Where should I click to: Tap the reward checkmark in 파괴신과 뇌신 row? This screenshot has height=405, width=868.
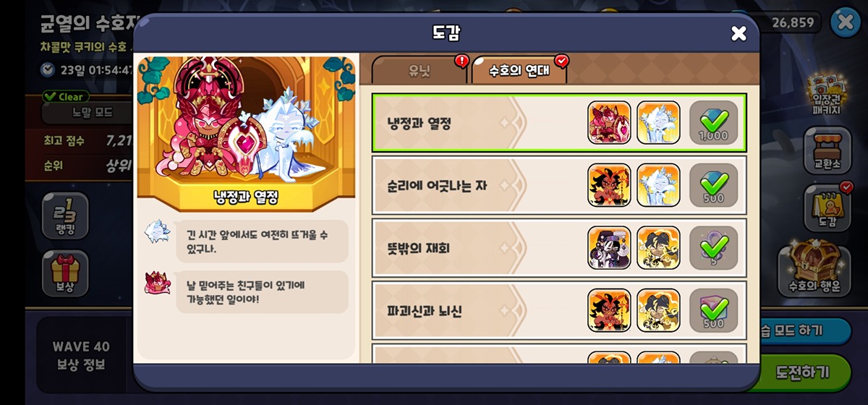[x=713, y=310]
